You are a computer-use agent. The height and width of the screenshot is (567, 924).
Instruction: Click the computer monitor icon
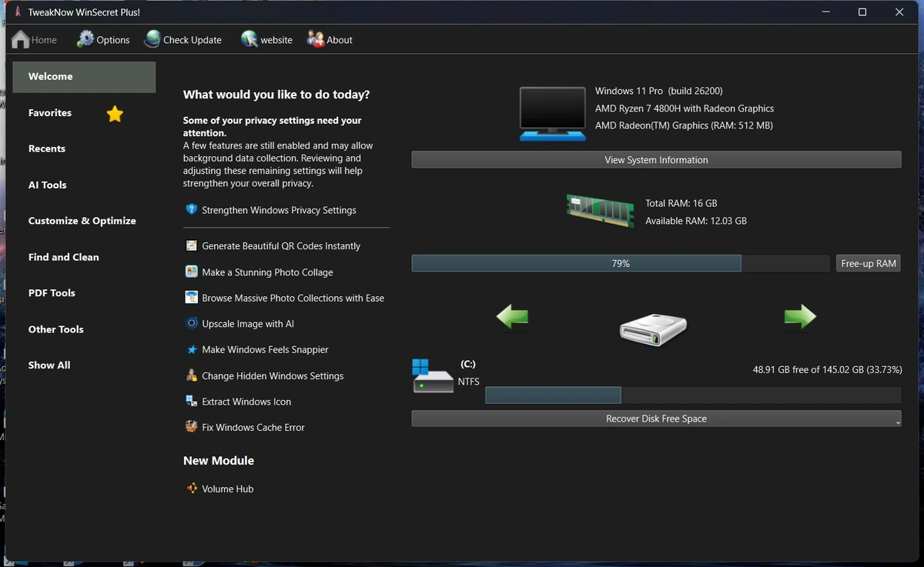point(553,114)
